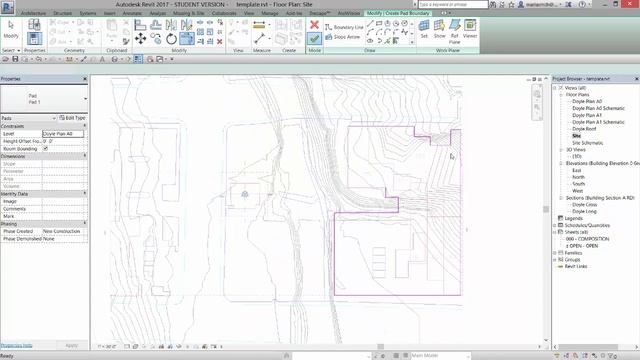Click the drawing area vertical scrollbar thumb

546,209
